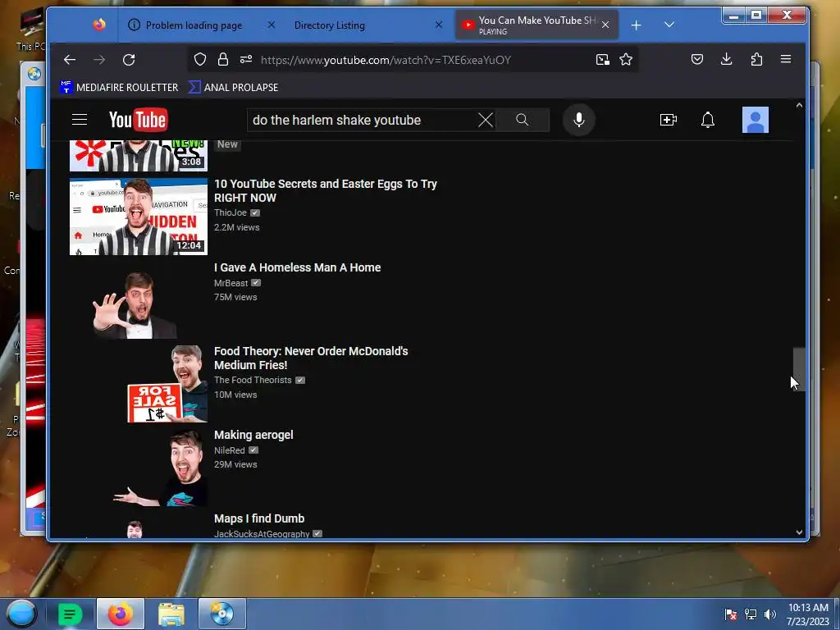This screenshot has width=840, height=630.
Task: Open the extensions puzzle icon
Action: [x=756, y=59]
